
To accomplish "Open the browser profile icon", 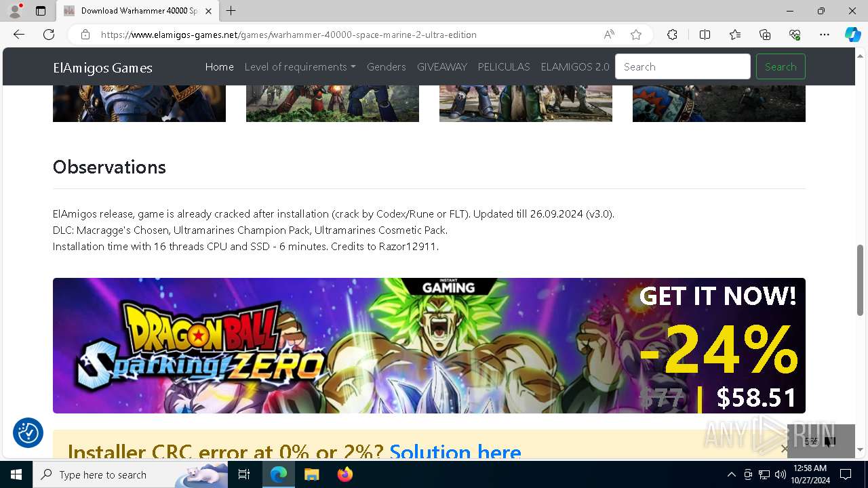I will click(x=15, y=11).
